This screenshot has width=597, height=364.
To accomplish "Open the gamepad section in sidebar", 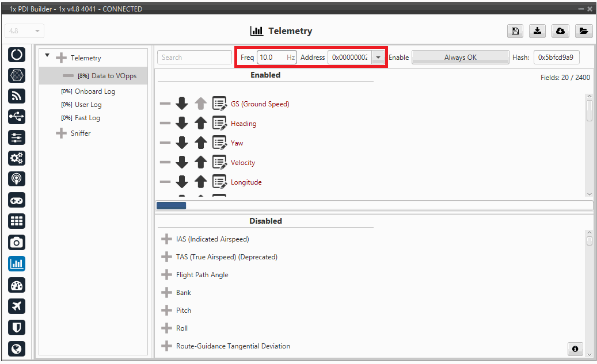I will coord(17,200).
